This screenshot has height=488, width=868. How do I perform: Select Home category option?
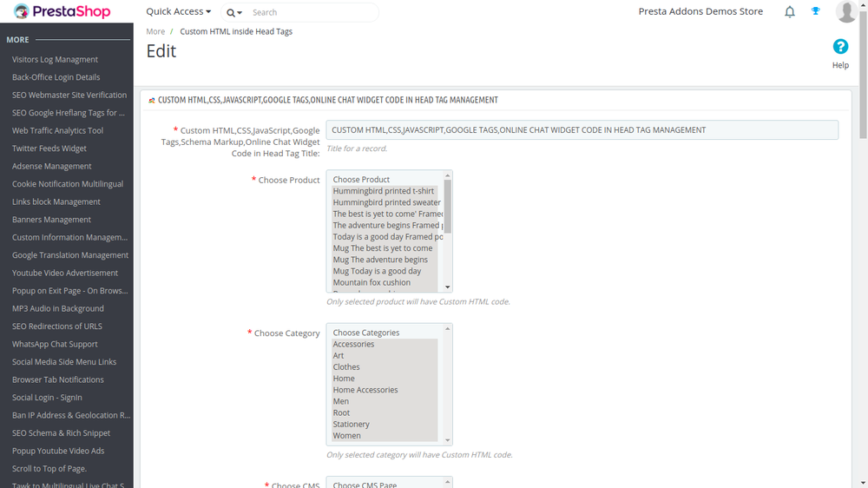coord(385,379)
